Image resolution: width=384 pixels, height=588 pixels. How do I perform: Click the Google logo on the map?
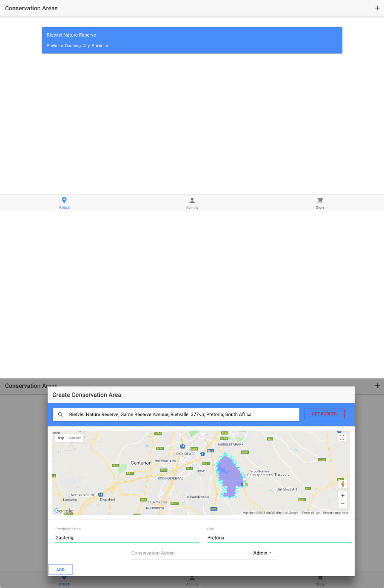(63, 511)
